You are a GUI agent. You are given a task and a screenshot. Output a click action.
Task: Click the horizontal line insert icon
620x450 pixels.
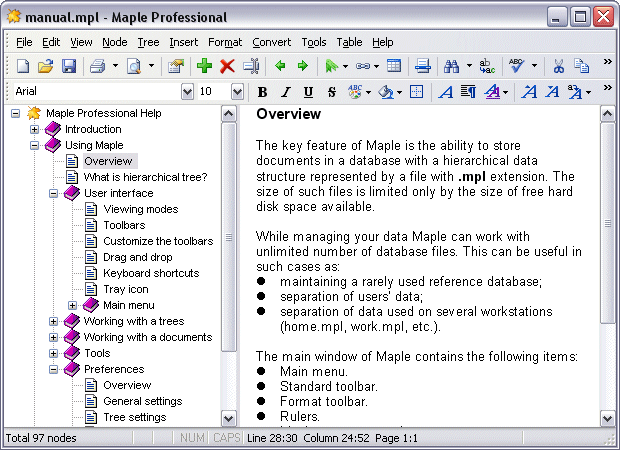[x=423, y=66]
